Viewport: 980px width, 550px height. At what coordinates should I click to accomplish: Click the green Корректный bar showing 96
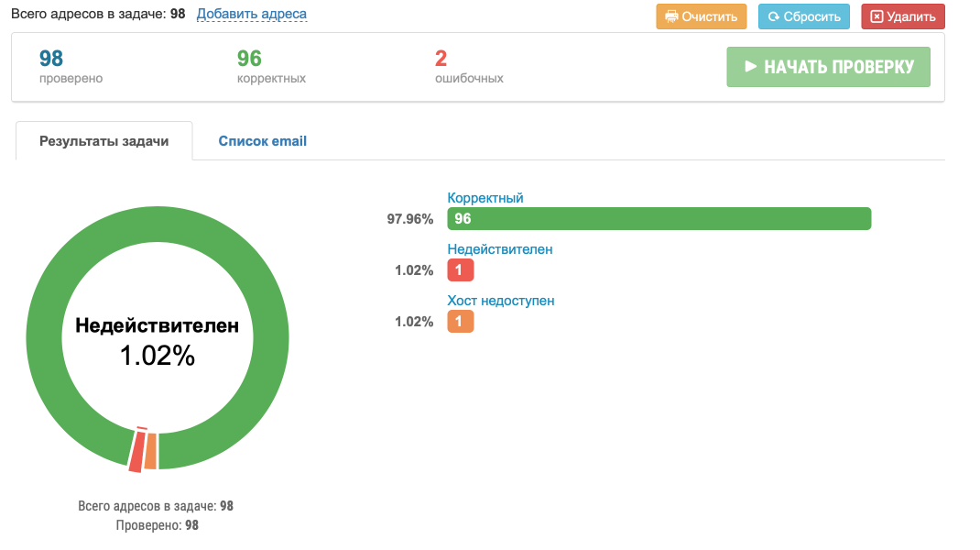(659, 219)
